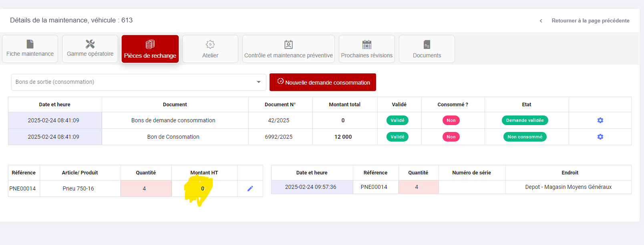Click the Pièces de rechange coins icon
The height and width of the screenshot is (245, 644).
pyautogui.click(x=150, y=44)
